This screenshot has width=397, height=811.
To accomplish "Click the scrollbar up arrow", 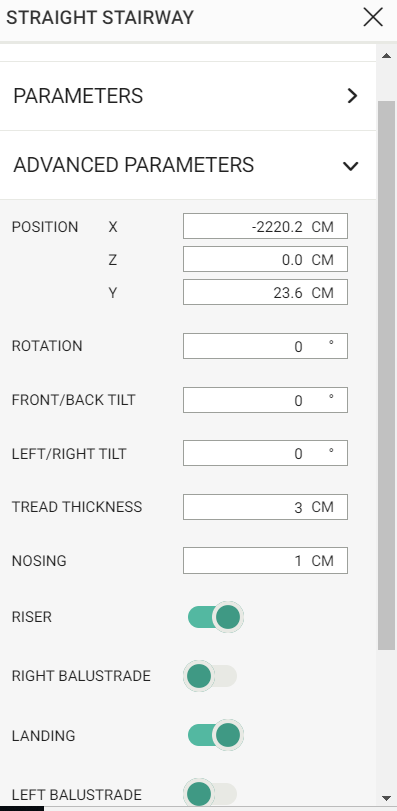I will click(x=386, y=55).
